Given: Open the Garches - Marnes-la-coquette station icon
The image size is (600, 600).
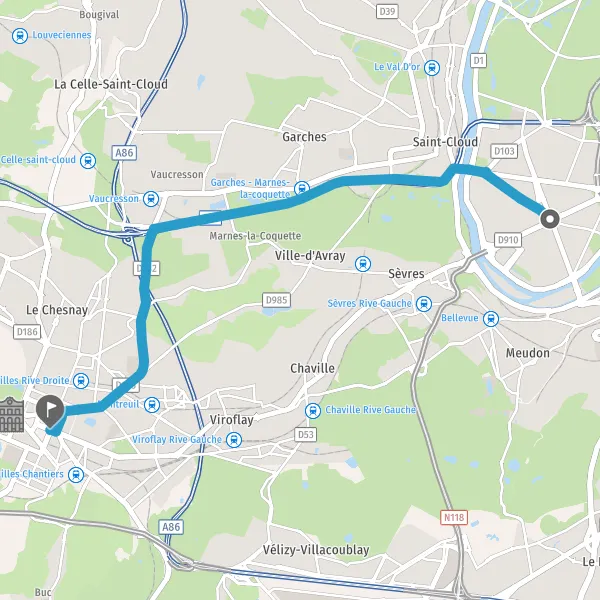Looking at the screenshot, I should pos(302,189).
